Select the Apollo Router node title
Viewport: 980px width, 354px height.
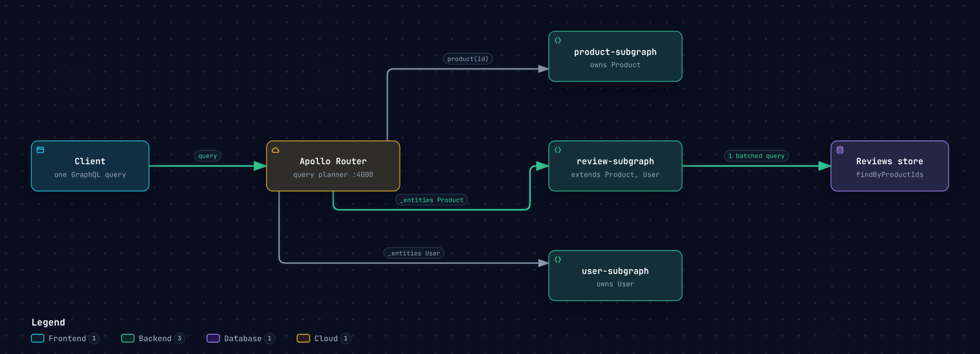[333, 161]
